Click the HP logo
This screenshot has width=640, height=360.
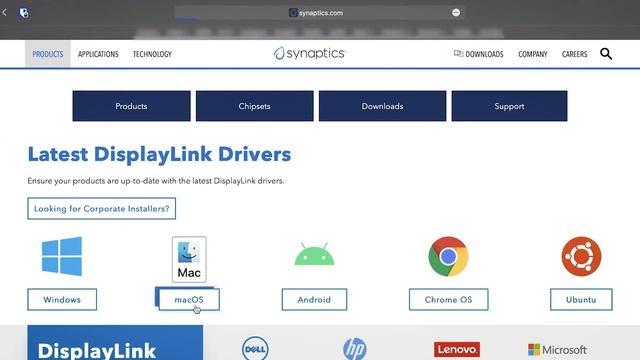(x=355, y=349)
